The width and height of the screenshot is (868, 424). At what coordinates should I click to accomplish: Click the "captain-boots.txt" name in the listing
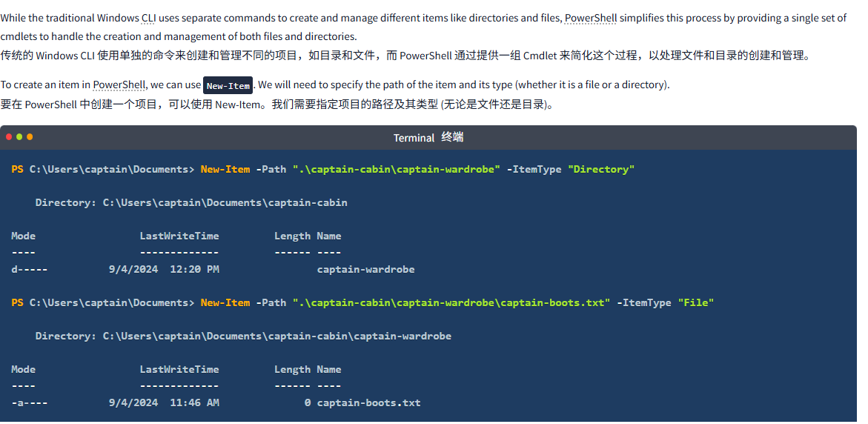368,403
